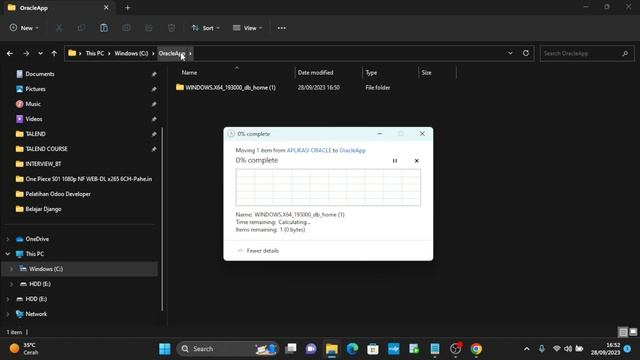Click the taskbar Search box
This screenshot has width=640, height=360.
(x=228, y=349)
